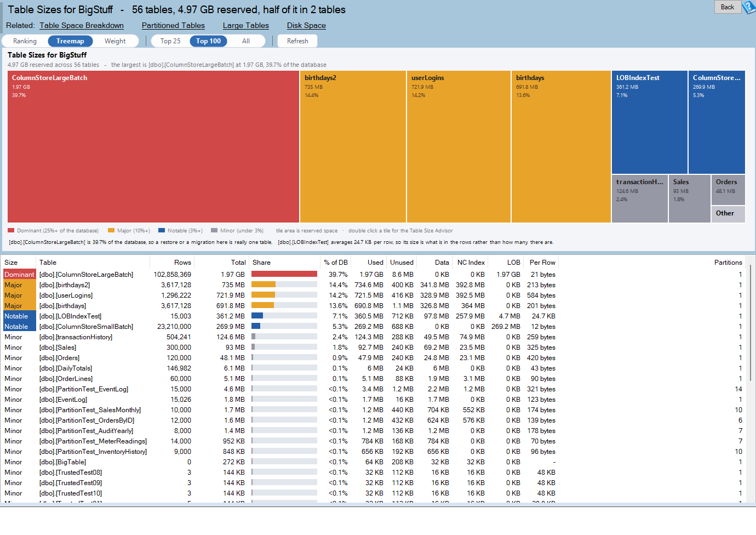
Task: Click the red Dominant legend swatch
Action: point(11,231)
